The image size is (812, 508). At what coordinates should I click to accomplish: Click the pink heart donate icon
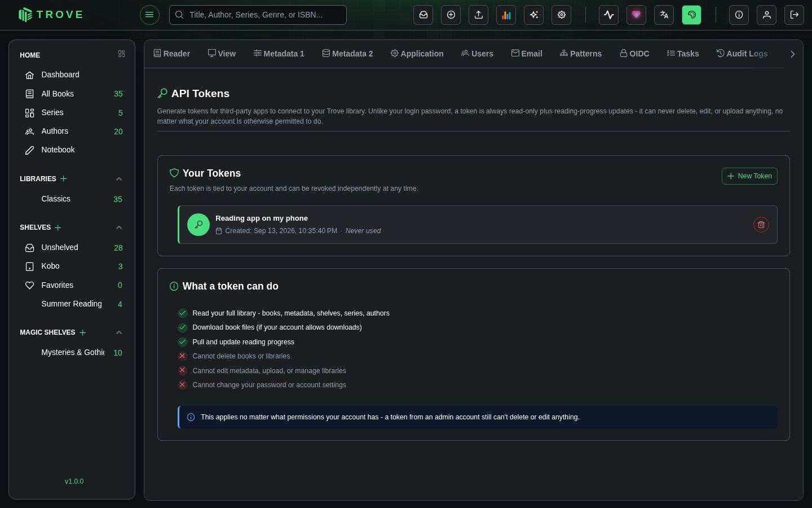(637, 15)
